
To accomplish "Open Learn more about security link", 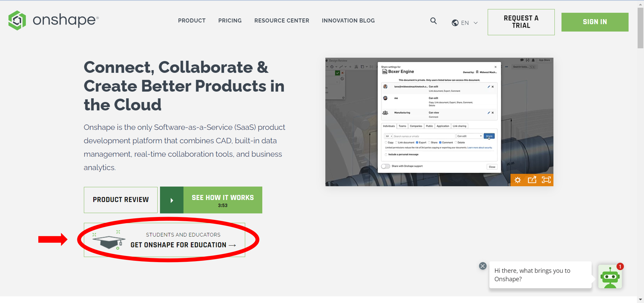I will (x=480, y=148).
